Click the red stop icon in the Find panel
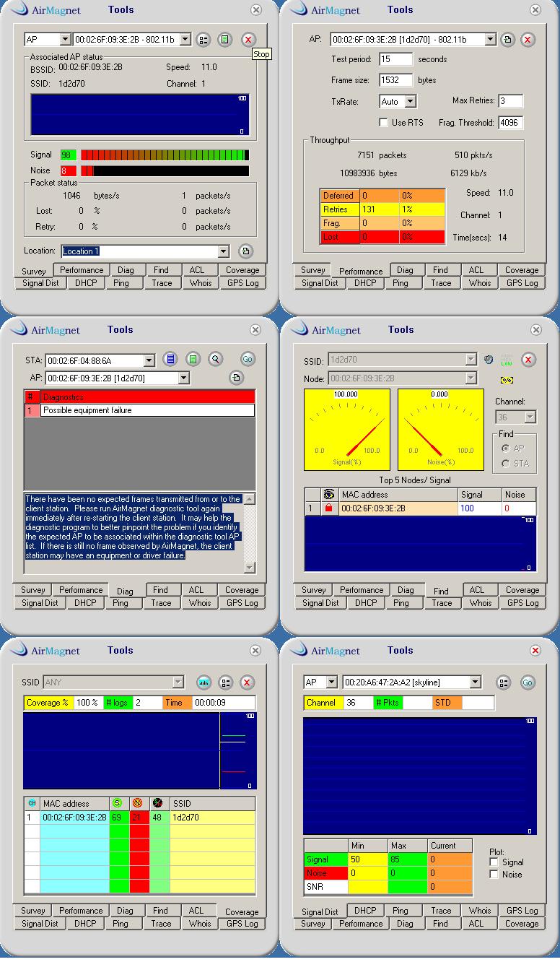Screen dimensions: 560x962 coord(528,359)
